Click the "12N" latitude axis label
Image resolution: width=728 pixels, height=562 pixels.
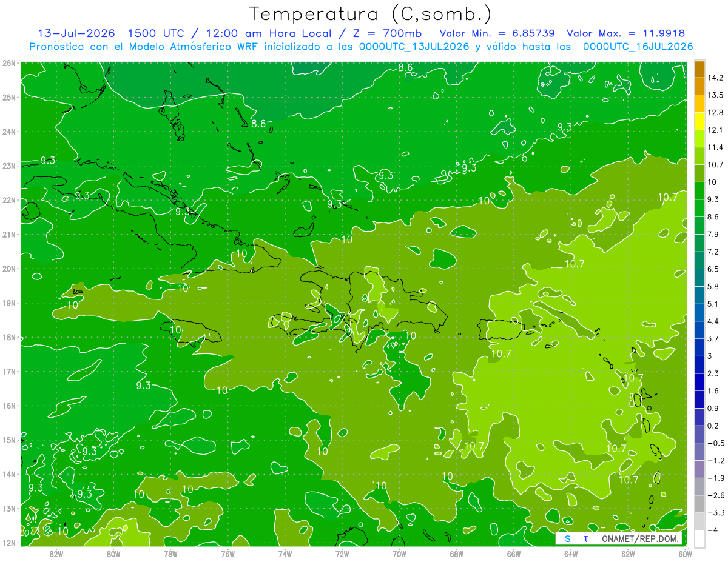(x=9, y=543)
